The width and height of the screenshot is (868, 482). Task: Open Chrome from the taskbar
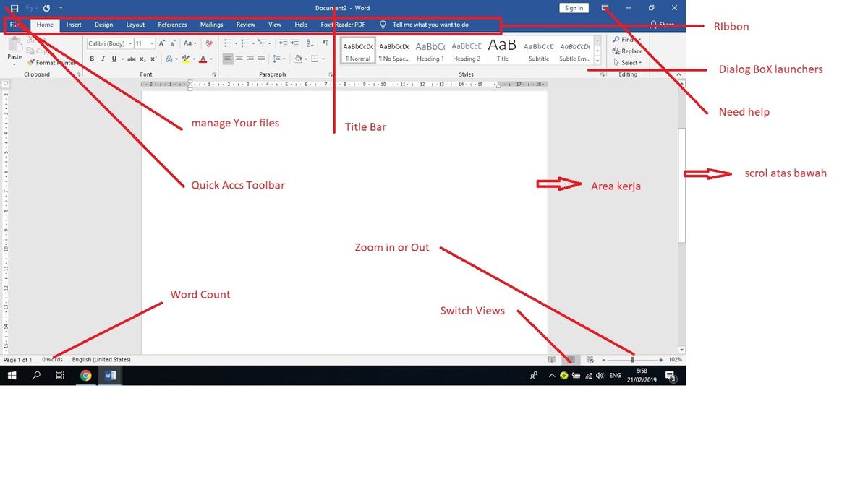85,375
